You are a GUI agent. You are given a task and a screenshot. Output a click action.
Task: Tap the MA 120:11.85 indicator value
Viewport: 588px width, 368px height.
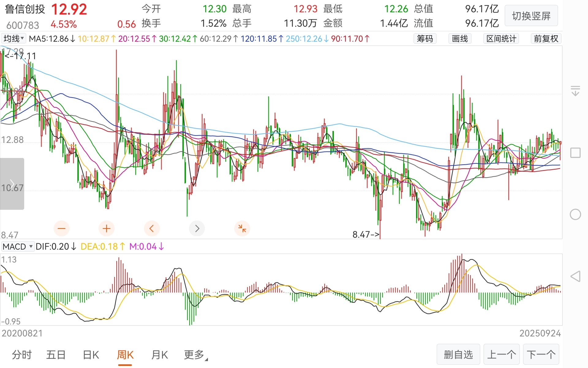pyautogui.click(x=262, y=39)
